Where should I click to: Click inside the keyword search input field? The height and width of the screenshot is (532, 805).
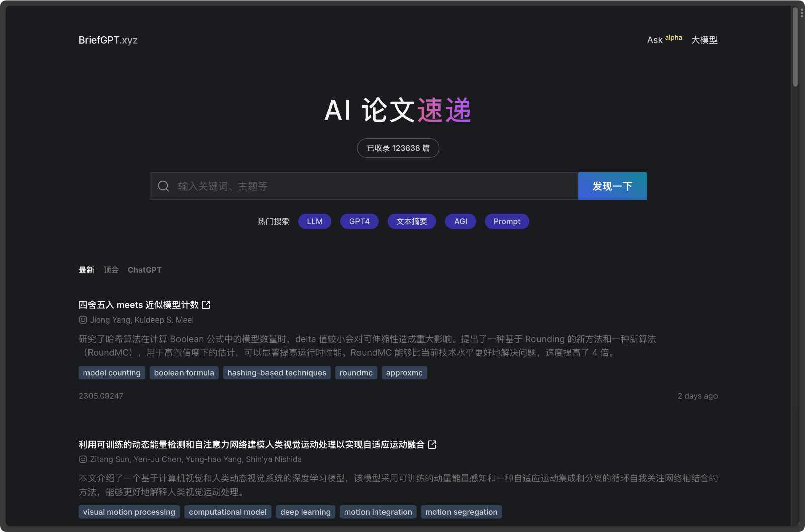click(x=352, y=186)
